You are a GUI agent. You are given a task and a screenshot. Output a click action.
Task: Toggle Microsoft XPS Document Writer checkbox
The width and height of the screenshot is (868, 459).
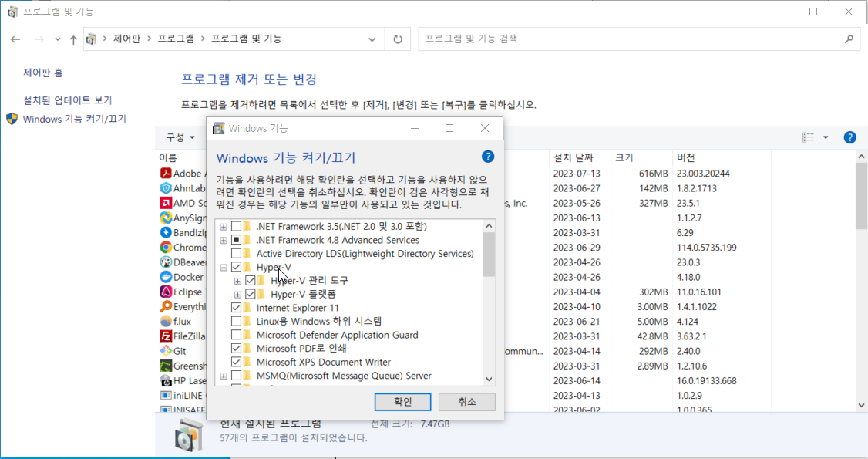coord(237,362)
